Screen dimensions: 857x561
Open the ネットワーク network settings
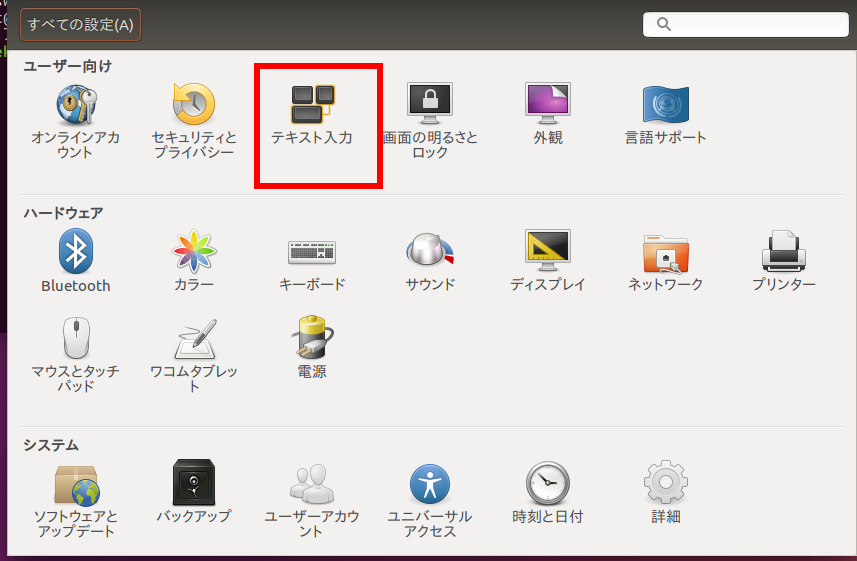click(x=666, y=261)
